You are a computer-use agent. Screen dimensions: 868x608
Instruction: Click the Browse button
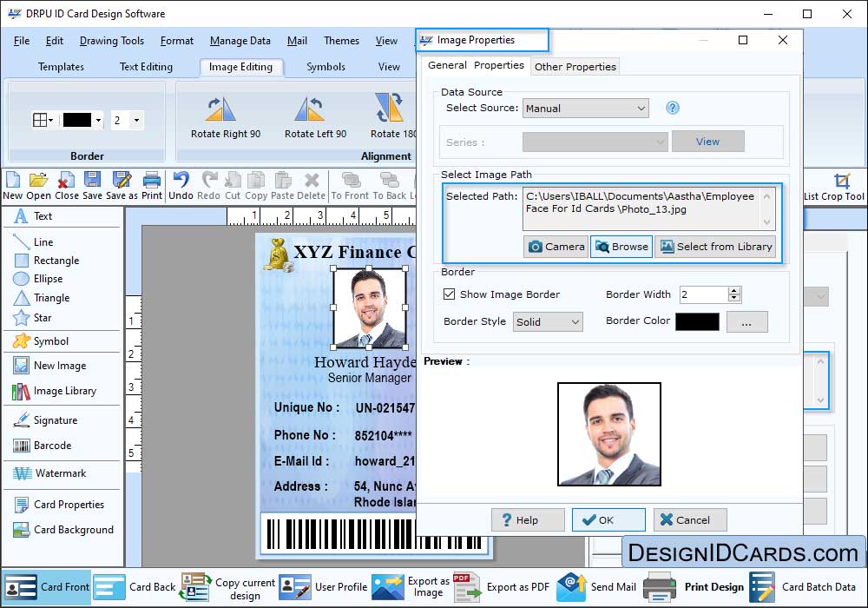(621, 247)
